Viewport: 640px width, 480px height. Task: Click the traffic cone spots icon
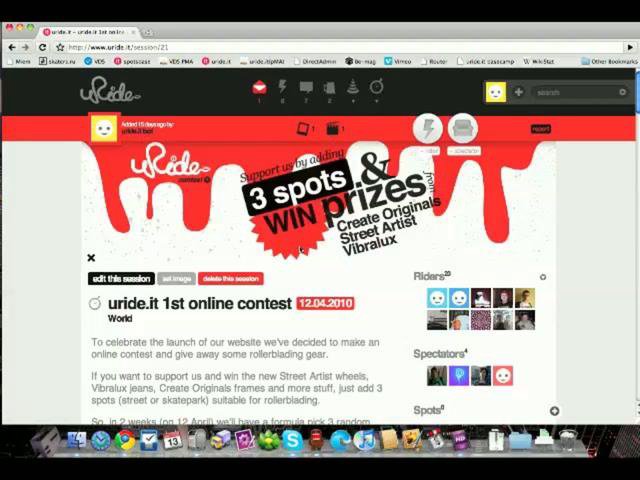click(x=353, y=87)
